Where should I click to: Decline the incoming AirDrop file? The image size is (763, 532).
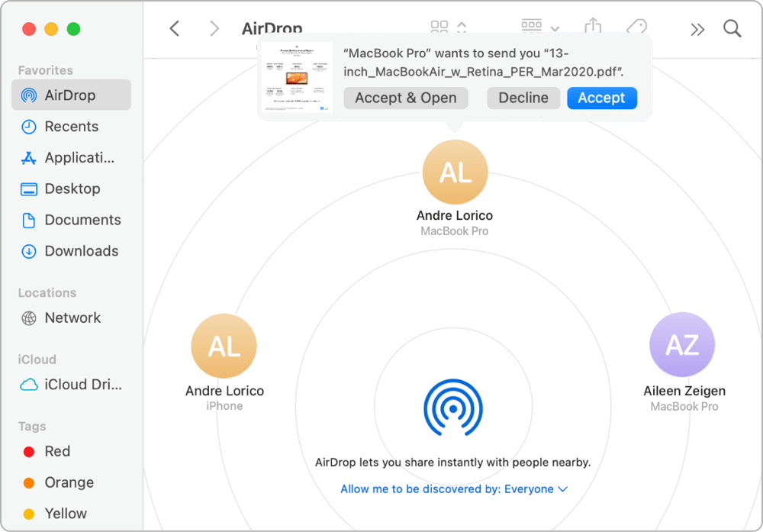pyautogui.click(x=523, y=98)
